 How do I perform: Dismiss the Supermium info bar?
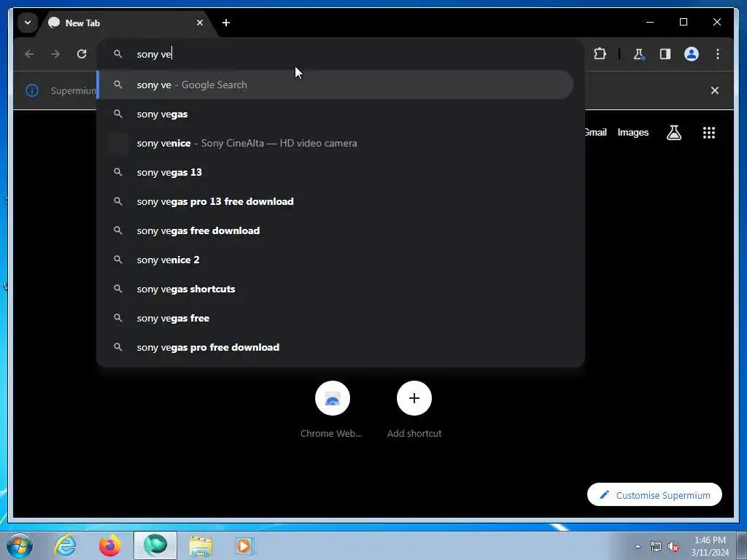(715, 90)
